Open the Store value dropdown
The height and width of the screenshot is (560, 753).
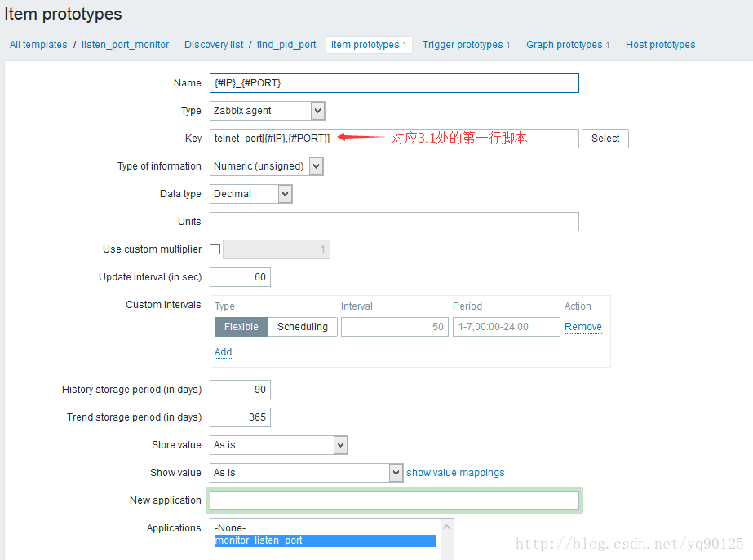coord(278,445)
